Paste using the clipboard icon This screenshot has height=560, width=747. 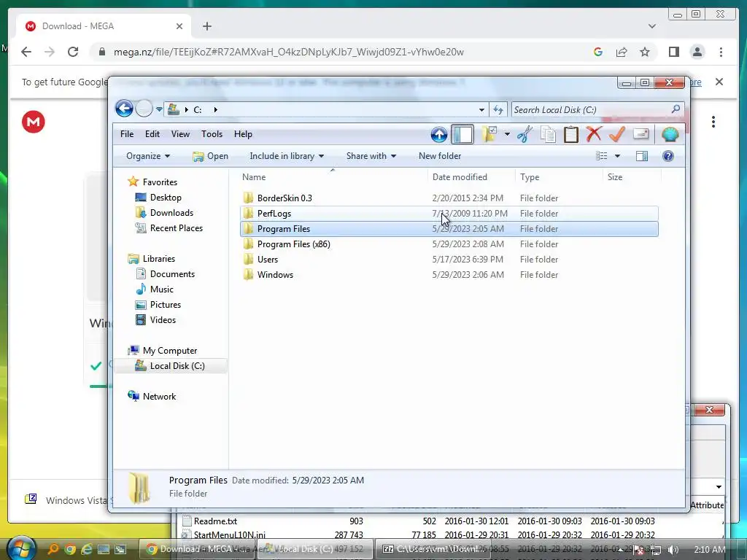coord(570,134)
